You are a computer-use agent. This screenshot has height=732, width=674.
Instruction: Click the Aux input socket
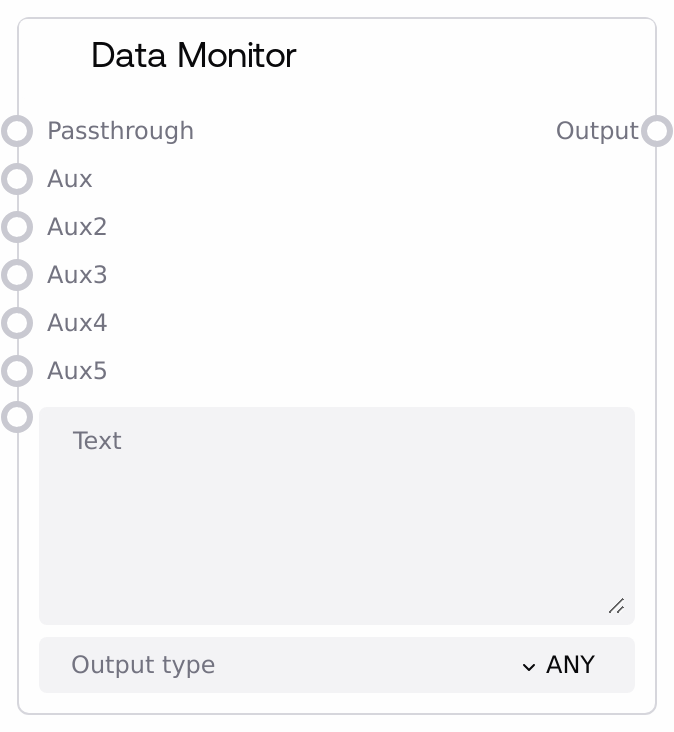click(17, 179)
